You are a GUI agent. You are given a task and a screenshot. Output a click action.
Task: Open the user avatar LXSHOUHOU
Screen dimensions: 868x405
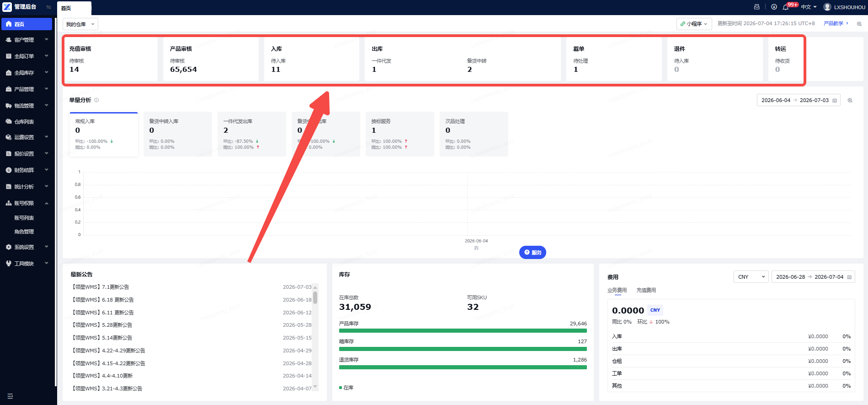tap(844, 7)
